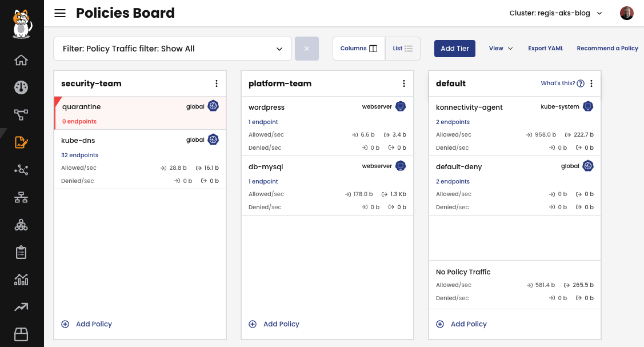Click the 958.0 b allowed ingress value

(545, 135)
